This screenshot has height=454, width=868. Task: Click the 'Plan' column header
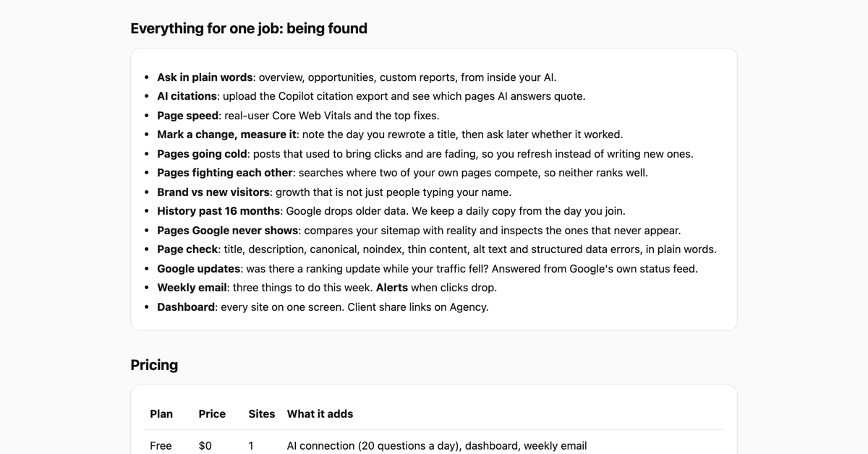(161, 414)
